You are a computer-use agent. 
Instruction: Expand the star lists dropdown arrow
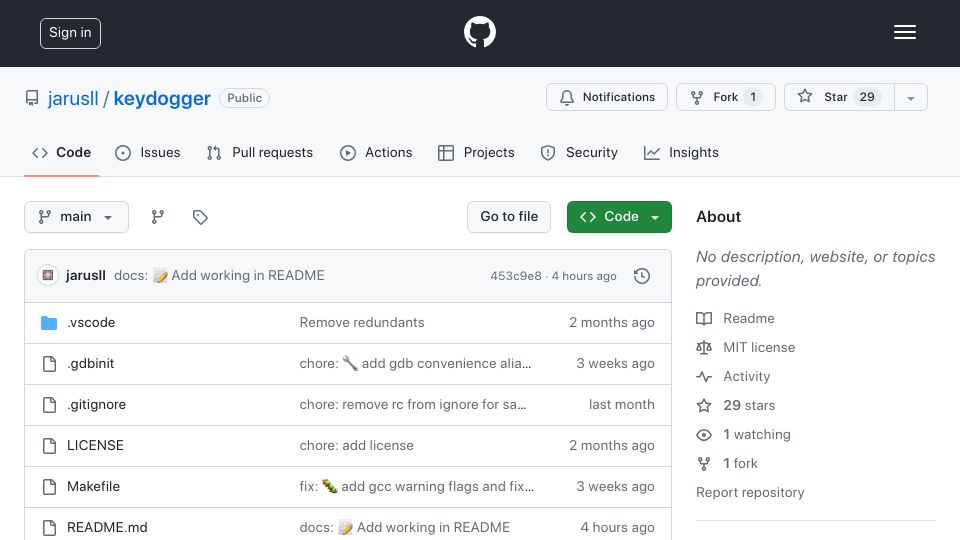pyautogui.click(x=911, y=97)
